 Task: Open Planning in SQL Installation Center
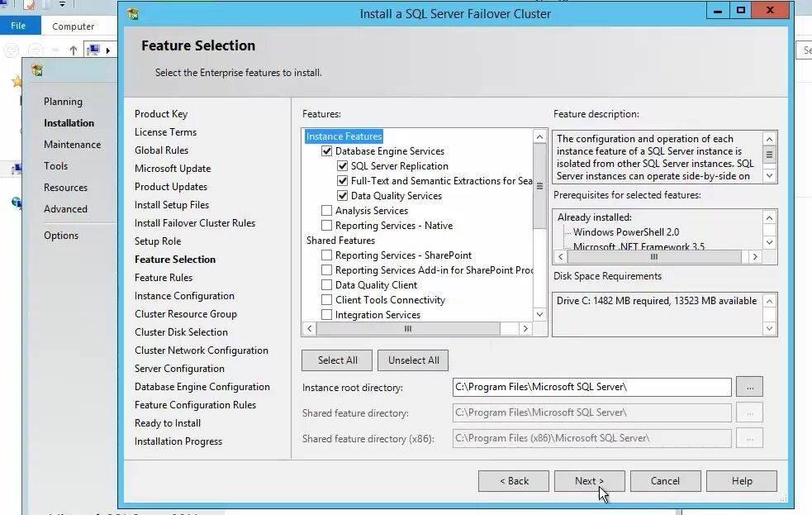click(63, 102)
